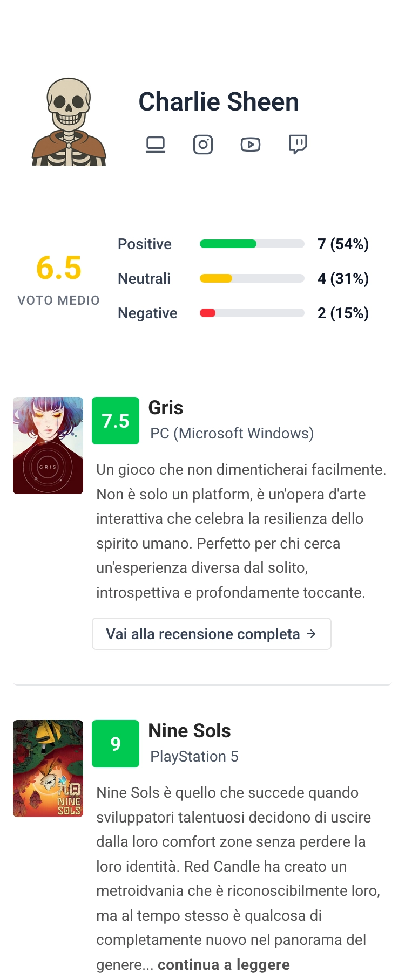The width and height of the screenshot is (405, 980).
Task: Click Vai alla recensione completa button
Action: [212, 634]
